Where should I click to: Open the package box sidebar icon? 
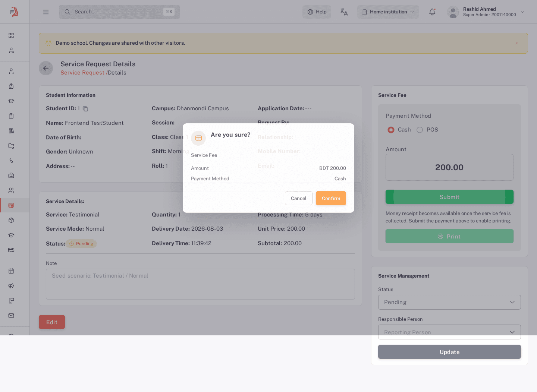(x=11, y=220)
